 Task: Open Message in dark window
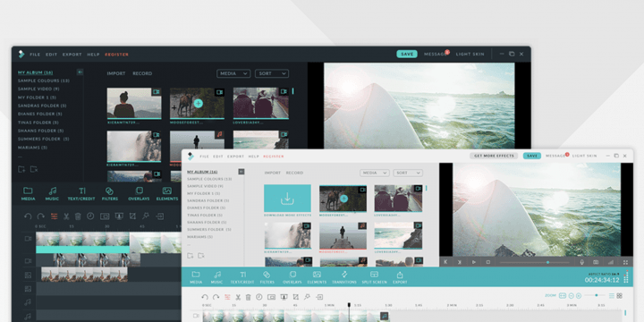(x=435, y=55)
